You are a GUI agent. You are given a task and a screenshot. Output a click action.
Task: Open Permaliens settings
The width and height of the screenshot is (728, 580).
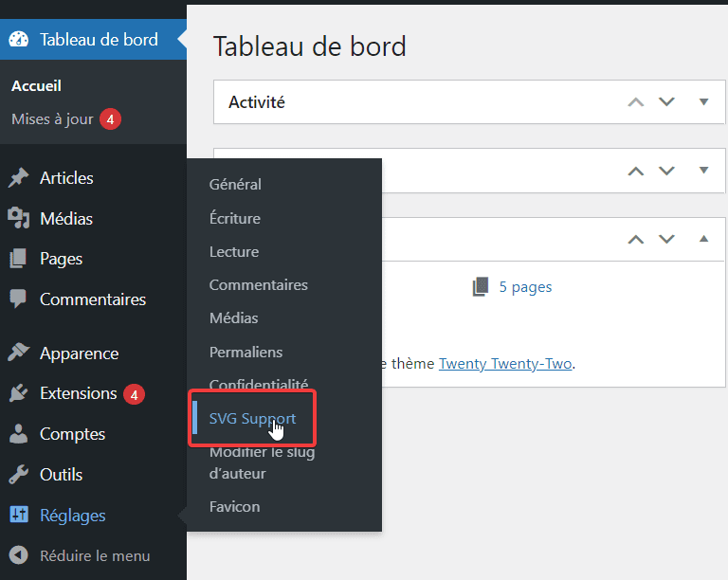(x=246, y=352)
